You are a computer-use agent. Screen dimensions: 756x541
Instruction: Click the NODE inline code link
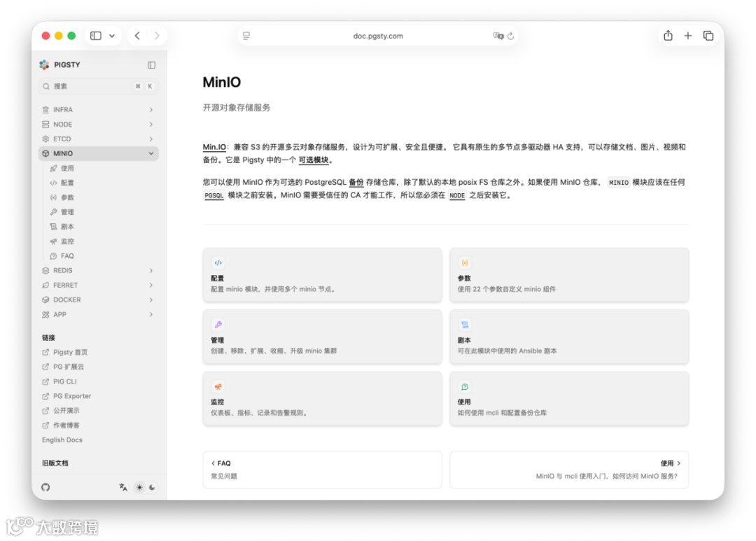click(x=457, y=195)
